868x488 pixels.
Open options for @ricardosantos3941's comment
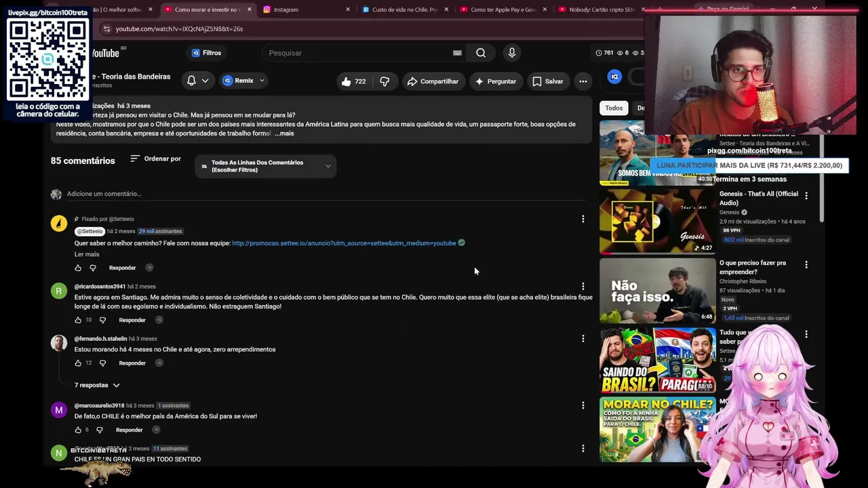click(583, 287)
